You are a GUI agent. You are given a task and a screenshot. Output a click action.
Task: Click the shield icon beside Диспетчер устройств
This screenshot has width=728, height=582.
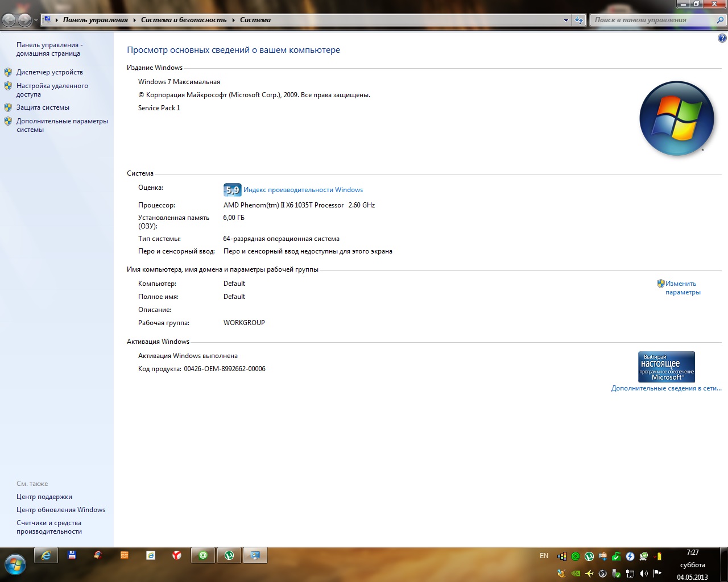pos(8,72)
